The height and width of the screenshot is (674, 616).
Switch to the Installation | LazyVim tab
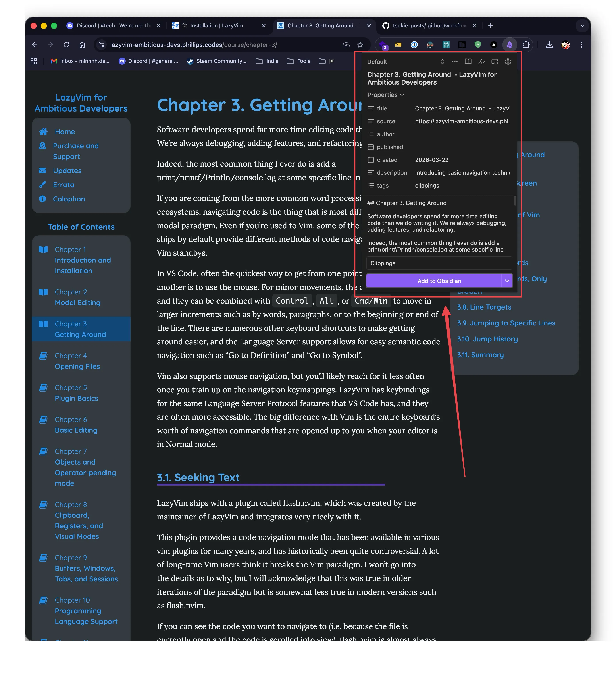tap(216, 26)
